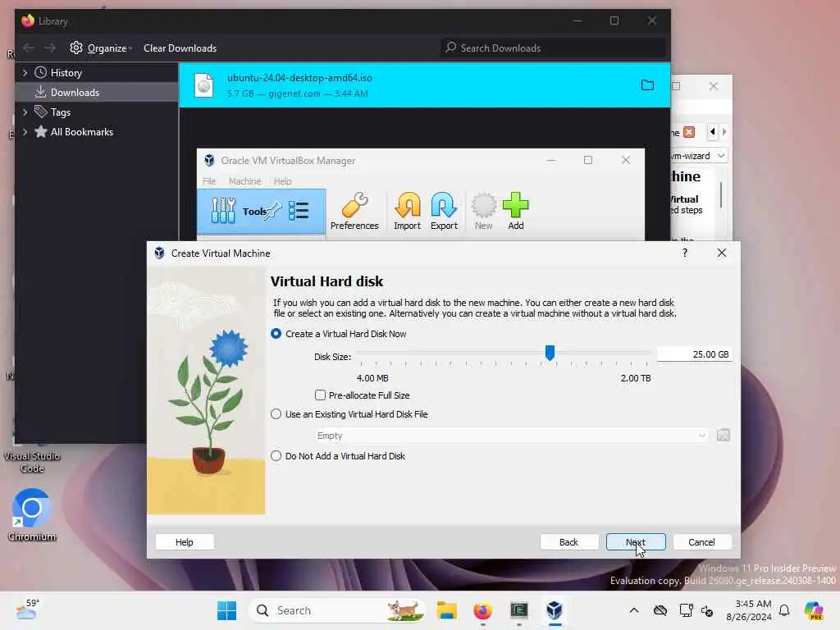The width and height of the screenshot is (840, 630).
Task: Open containing folder for ubuntu ISO download
Action: [647, 85]
